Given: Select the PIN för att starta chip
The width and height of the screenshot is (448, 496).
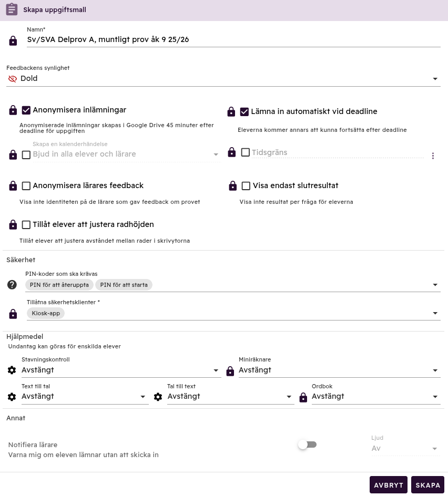Looking at the screenshot, I should coord(124,285).
